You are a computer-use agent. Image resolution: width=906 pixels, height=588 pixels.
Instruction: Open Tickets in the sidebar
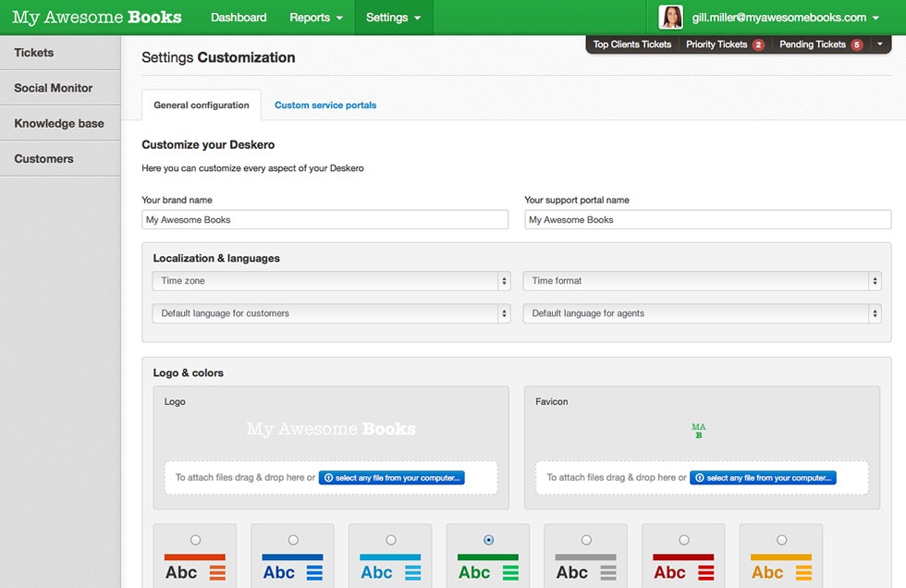tap(60, 53)
